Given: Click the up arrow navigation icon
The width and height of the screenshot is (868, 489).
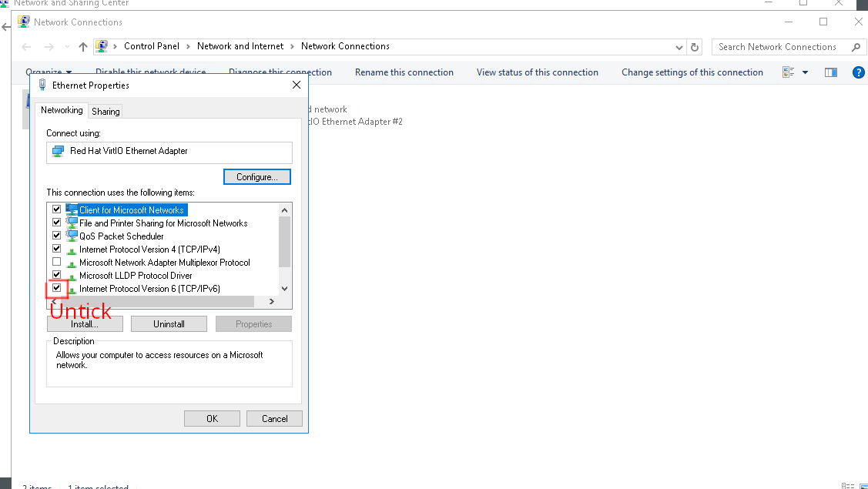Looking at the screenshot, I should click(83, 47).
